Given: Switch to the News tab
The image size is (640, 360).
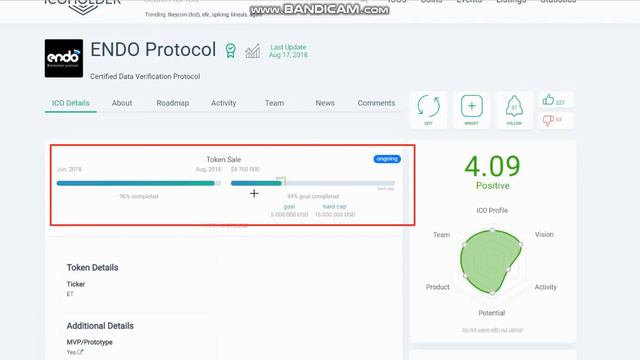Looking at the screenshot, I should [x=325, y=103].
